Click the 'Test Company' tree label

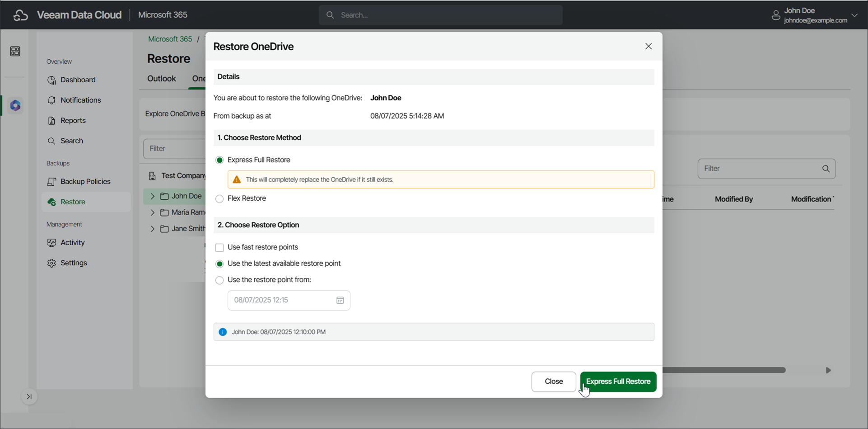[184, 176]
